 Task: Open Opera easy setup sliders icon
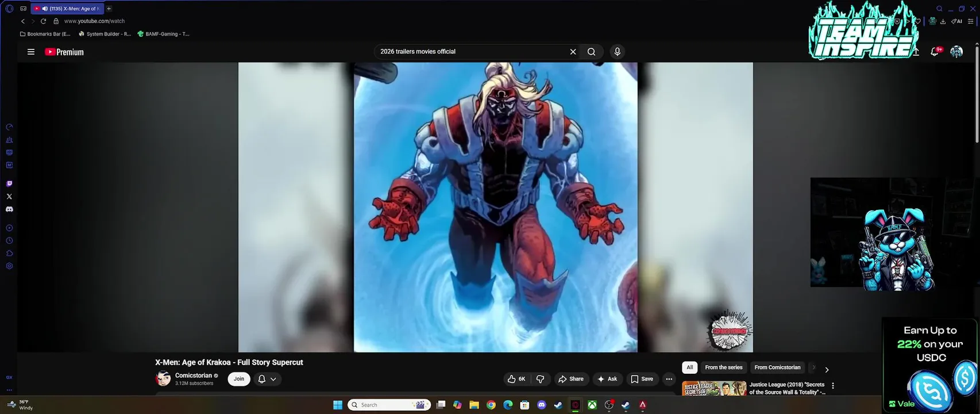(x=971, y=21)
